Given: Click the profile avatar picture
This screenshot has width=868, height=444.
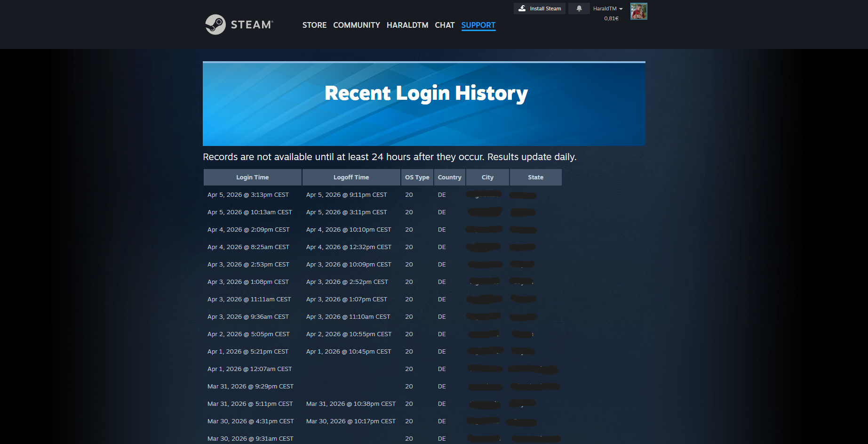Looking at the screenshot, I should (638, 11).
